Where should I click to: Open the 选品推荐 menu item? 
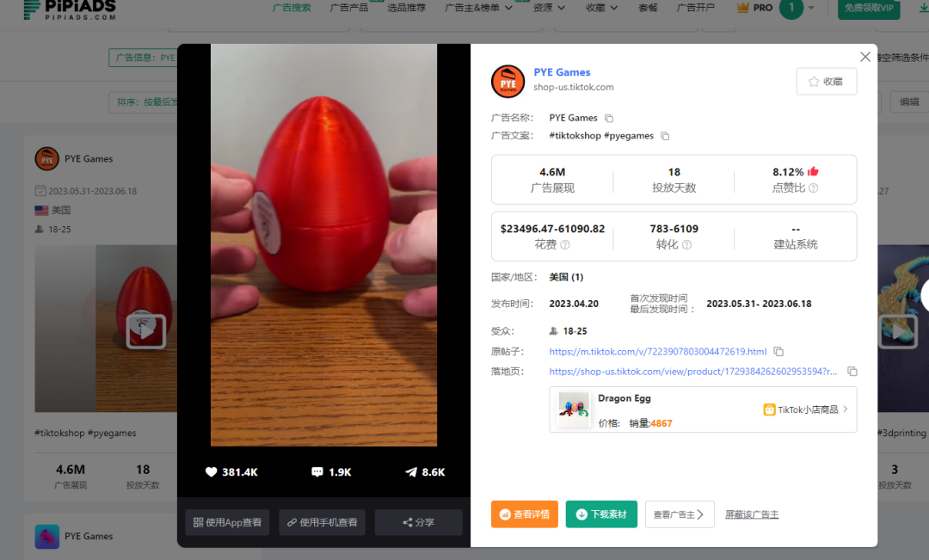405,7
